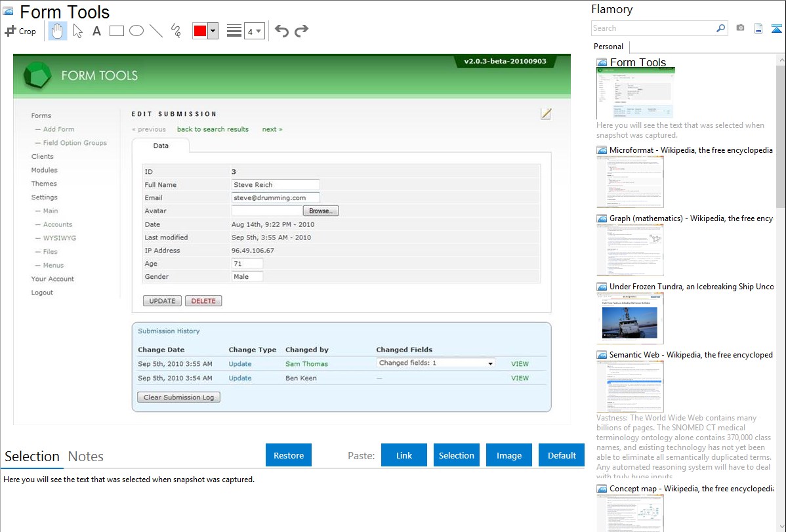Pick the ellipse shape tool

(x=136, y=31)
